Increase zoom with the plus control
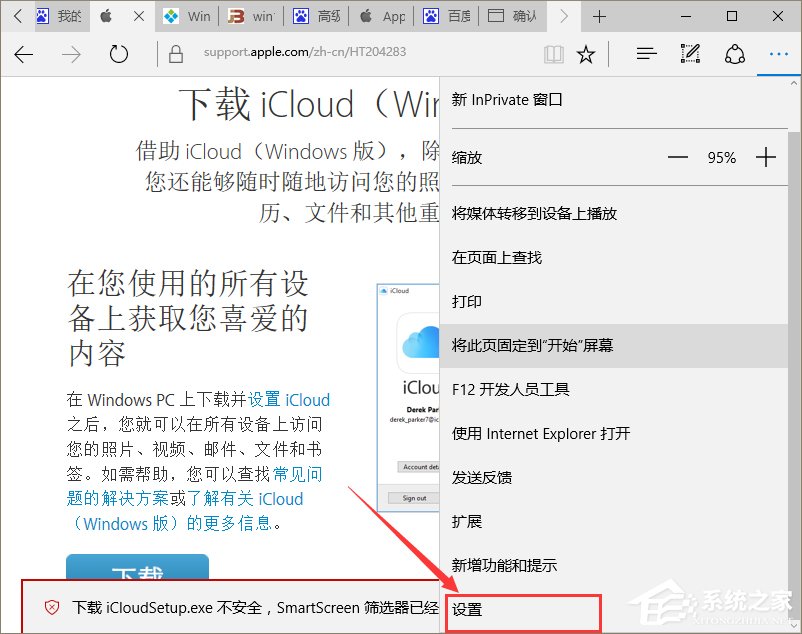This screenshot has width=802, height=634. (766, 157)
